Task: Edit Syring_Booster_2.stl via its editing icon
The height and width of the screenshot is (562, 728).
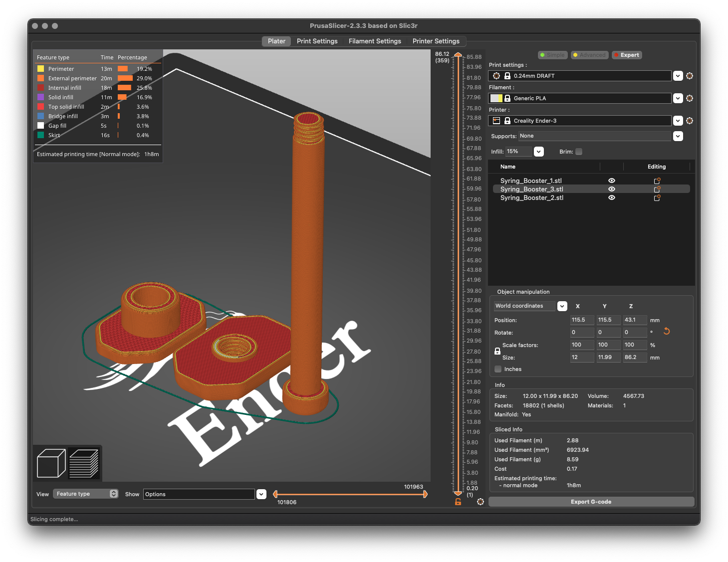Action: [657, 197]
